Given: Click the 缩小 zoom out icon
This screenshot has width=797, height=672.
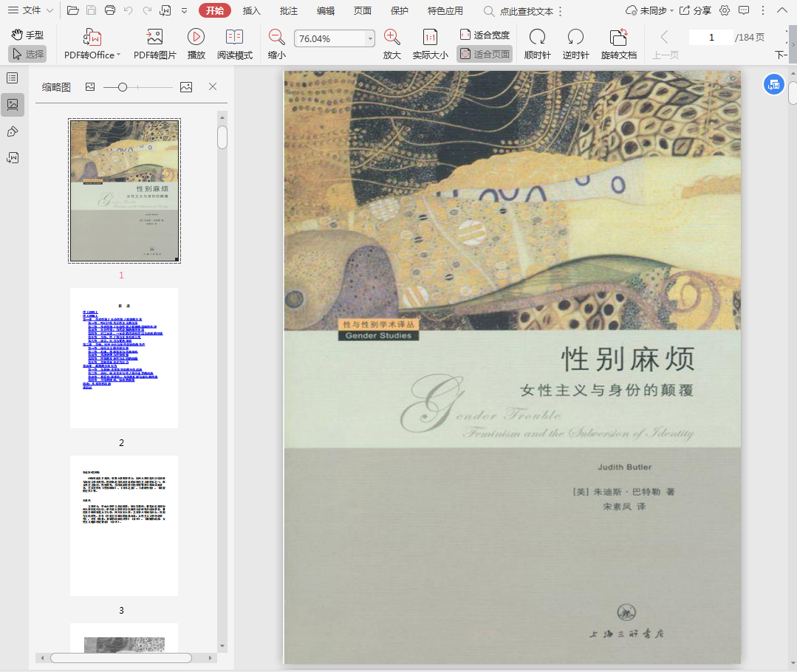Looking at the screenshot, I should coord(276,37).
